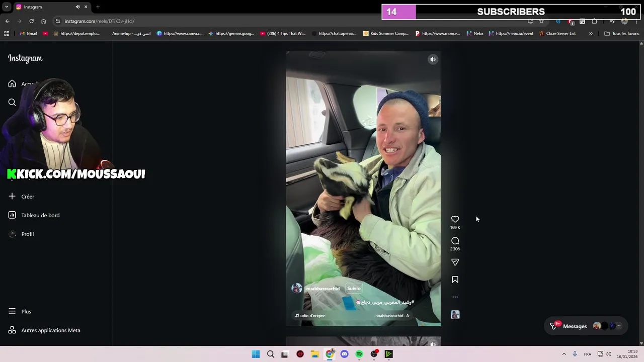Open the Tous les favoris folder

point(622,34)
